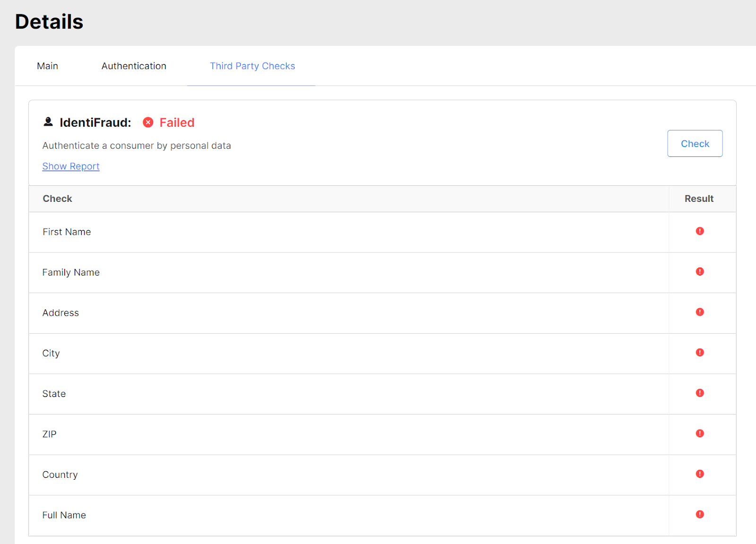Click the red Failed status text
The image size is (756, 544).
177,123
